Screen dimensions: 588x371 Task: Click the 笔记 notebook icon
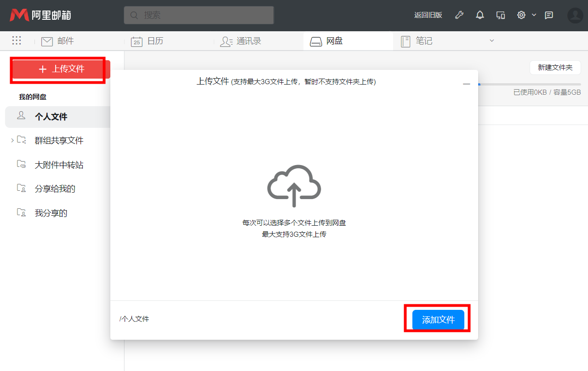click(405, 41)
